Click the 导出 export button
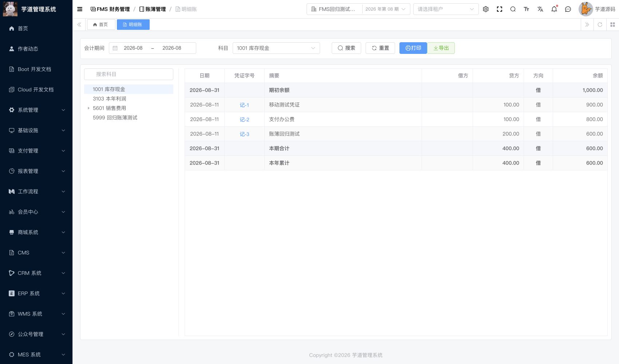The image size is (619, 364). point(441,48)
